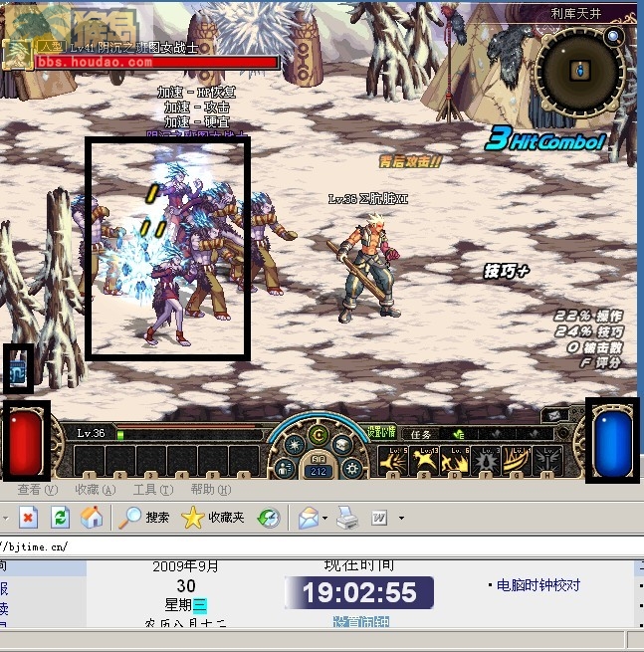
Task: Click the 人型 monster type tag
Action: point(51,46)
